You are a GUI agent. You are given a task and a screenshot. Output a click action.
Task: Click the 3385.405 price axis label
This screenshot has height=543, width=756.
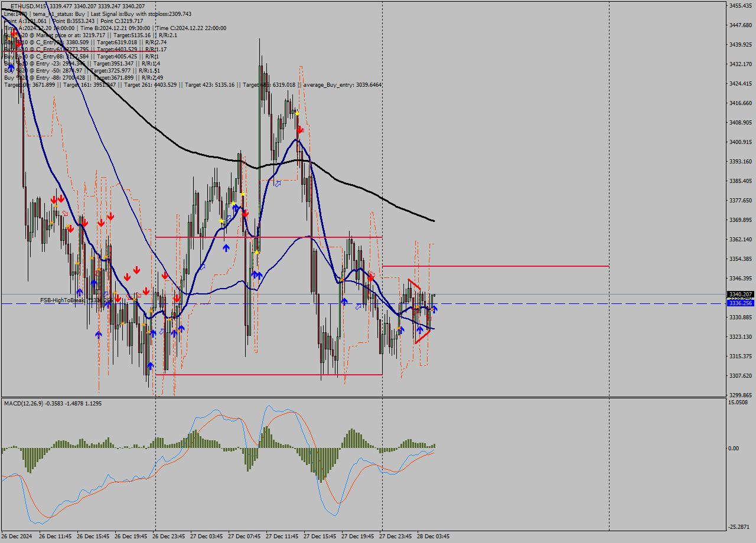(x=741, y=181)
